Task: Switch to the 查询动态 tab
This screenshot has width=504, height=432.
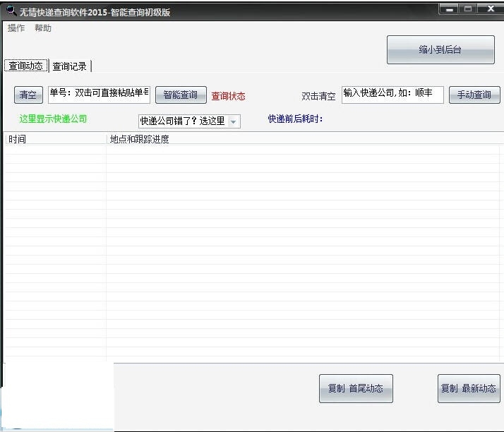Action: tap(26, 66)
